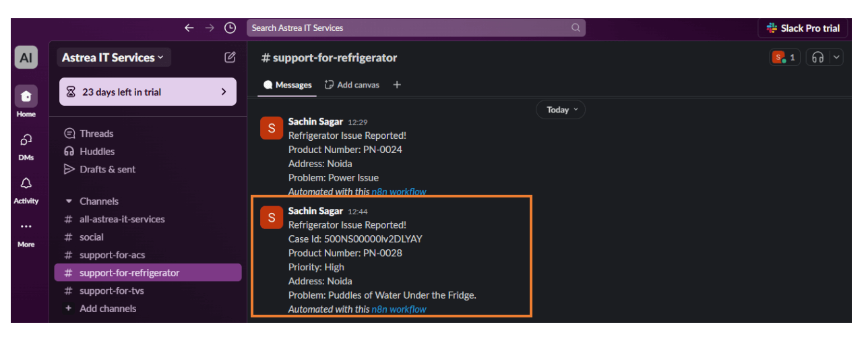Go forward with the right arrow
868x341 pixels.
pyautogui.click(x=210, y=28)
